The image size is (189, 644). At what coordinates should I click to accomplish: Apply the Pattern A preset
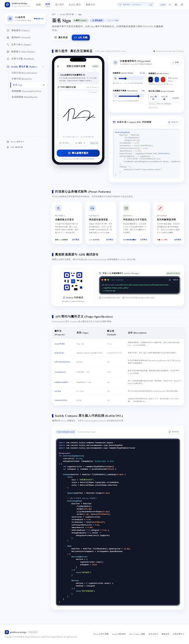click(76, 239)
